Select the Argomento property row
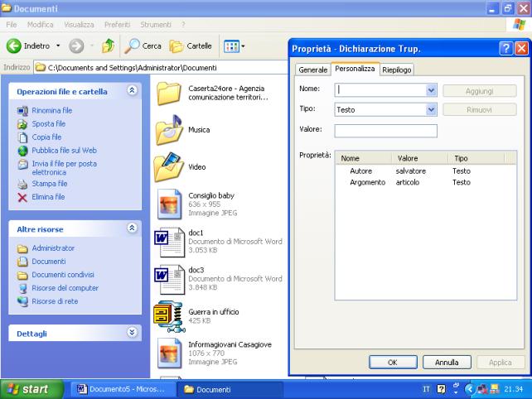Screen dimensions: 532x399 point(426,182)
